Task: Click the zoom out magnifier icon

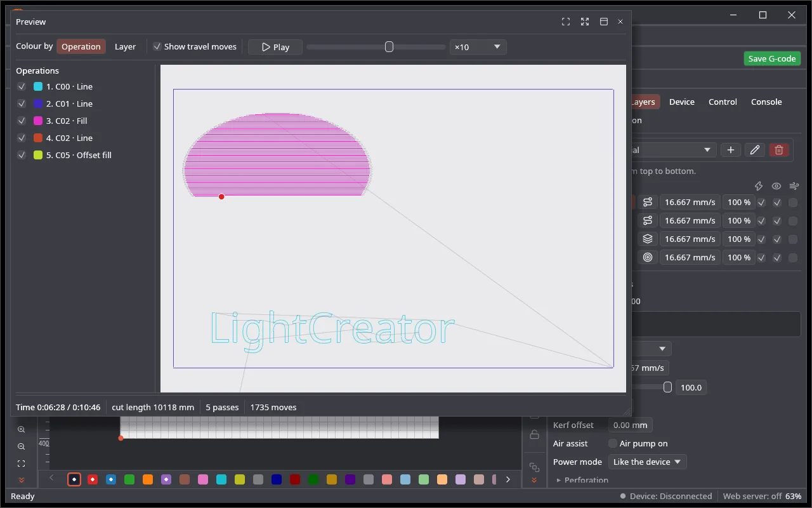Action: (x=22, y=446)
